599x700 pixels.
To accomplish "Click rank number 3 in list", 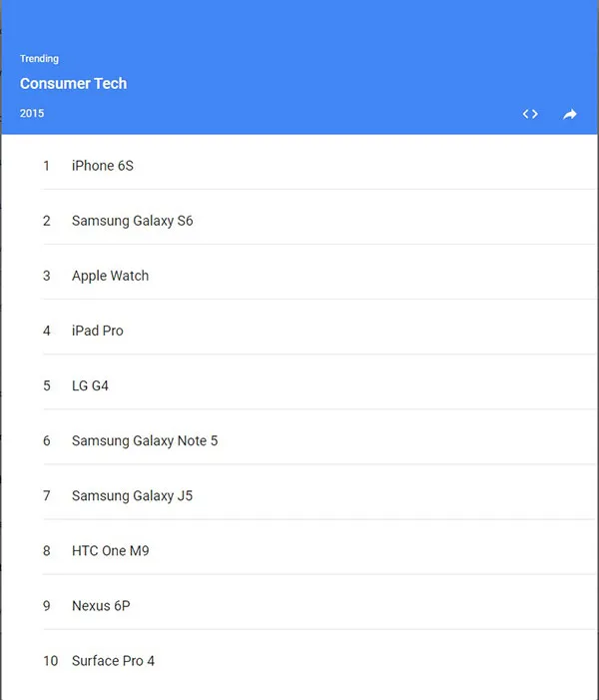I will click(x=46, y=276).
